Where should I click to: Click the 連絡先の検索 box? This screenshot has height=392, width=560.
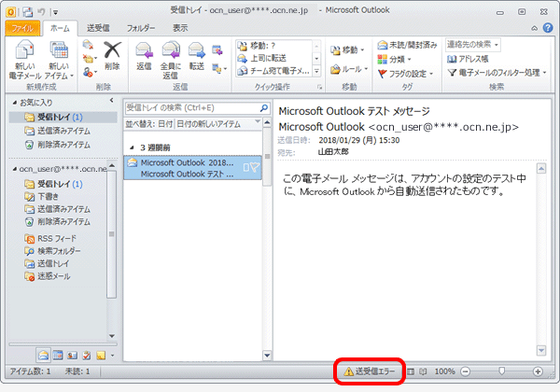[x=473, y=45]
